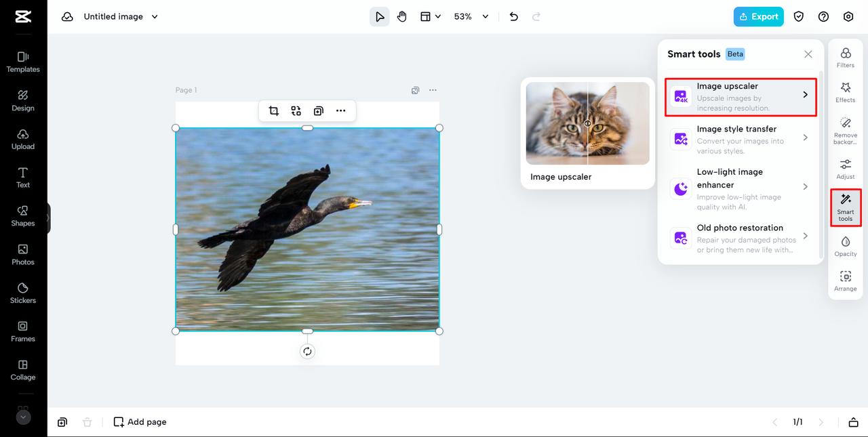Redo the last action
Image resolution: width=868 pixels, height=437 pixels.
tap(536, 16)
